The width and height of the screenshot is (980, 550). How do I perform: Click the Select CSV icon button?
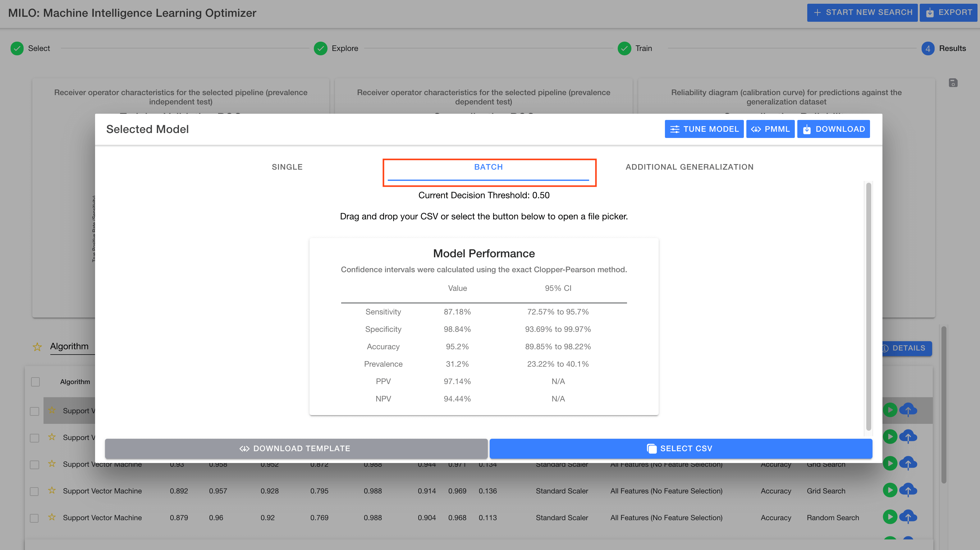[x=650, y=448]
